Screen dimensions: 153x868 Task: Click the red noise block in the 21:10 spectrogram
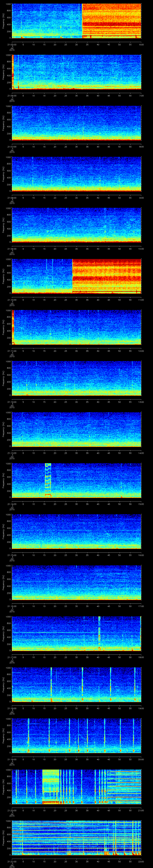pyautogui.click(x=107, y=275)
